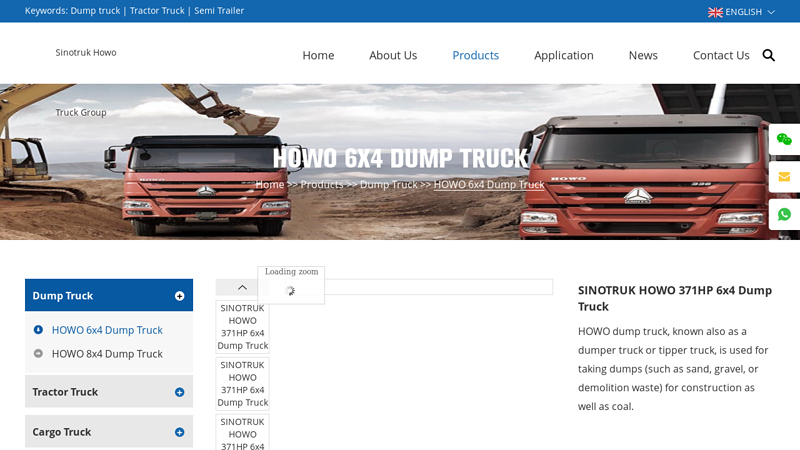Click bullet icon beside HOWO 8x4 Dump Truck
Image resolution: width=800 pixels, height=450 pixels.
[38, 353]
